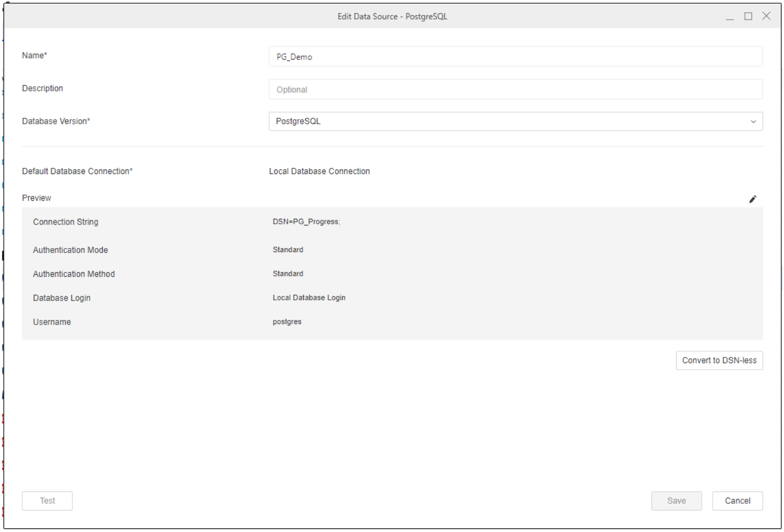The image size is (784, 532).
Task: Click the Database Login value Local Database Login
Action: (309, 298)
